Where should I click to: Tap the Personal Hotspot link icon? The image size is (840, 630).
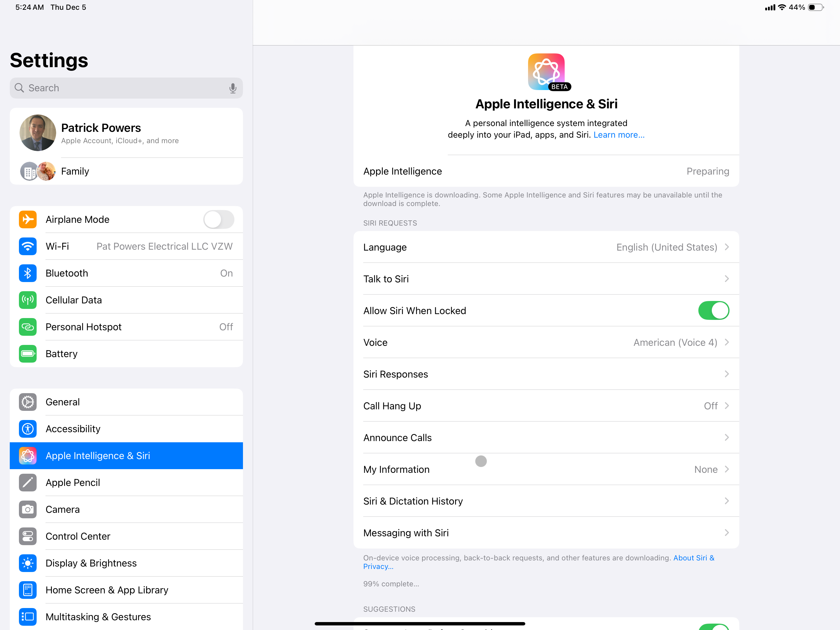[28, 327]
